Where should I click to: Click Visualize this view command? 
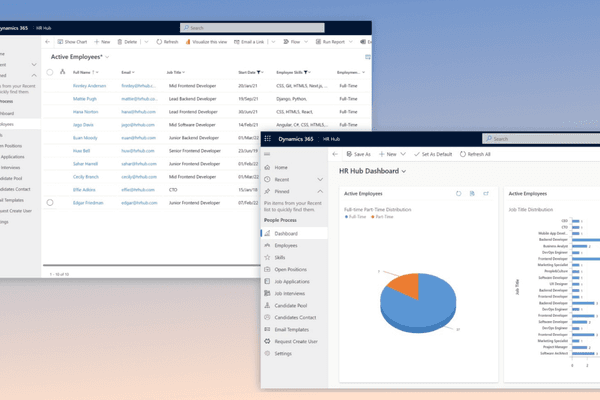(206, 42)
